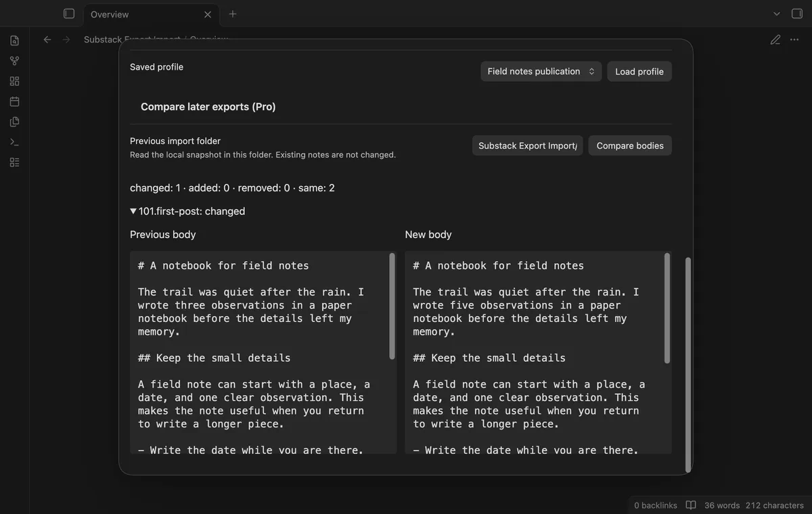
Task: Click the New body scrollbar
Action: (668, 308)
